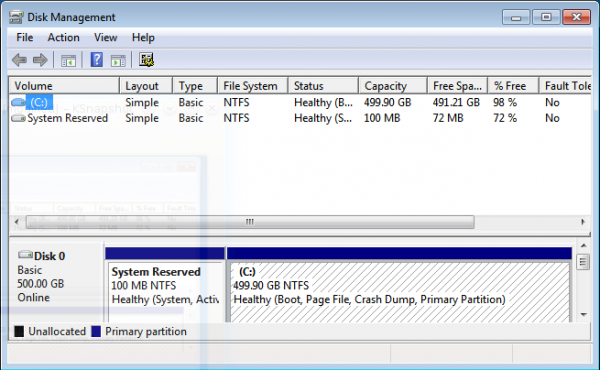Select the (C:) volume name
The image size is (600, 370).
(39, 102)
